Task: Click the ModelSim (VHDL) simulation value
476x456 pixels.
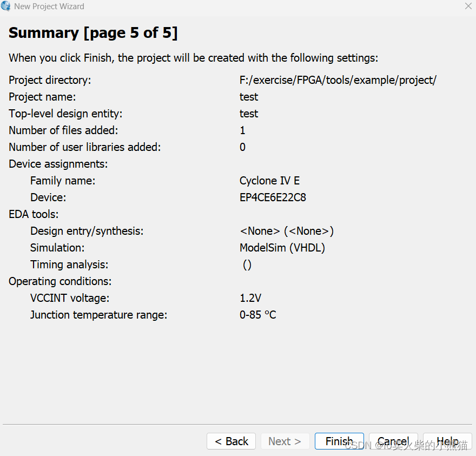Action: [x=282, y=248]
